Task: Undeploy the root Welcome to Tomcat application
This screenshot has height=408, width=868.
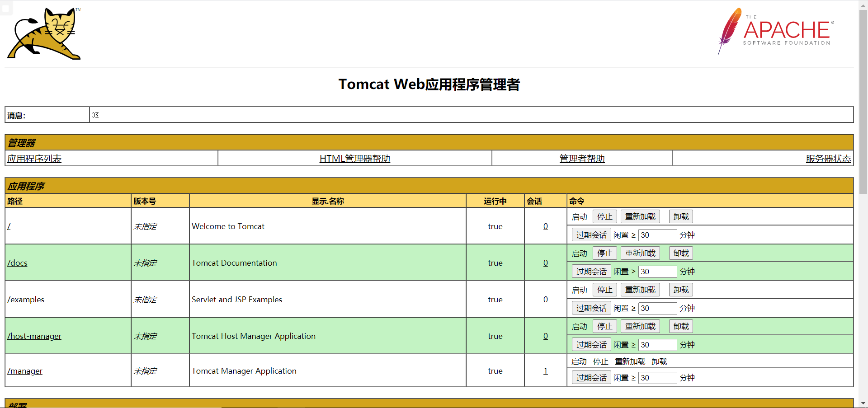Action: point(681,217)
